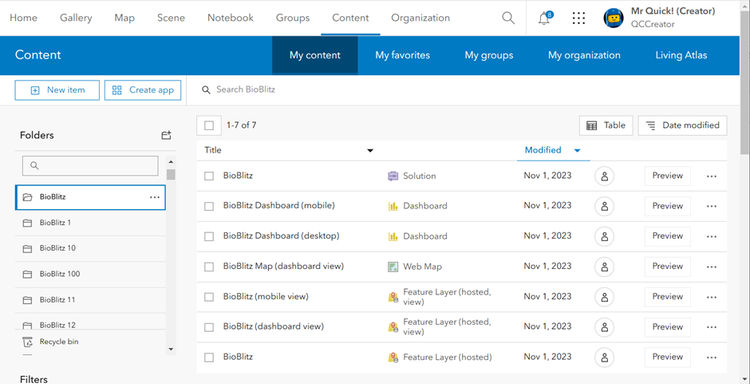The image size is (750, 384).
Task: Click the Mr Quick! profile avatar
Action: (x=613, y=18)
